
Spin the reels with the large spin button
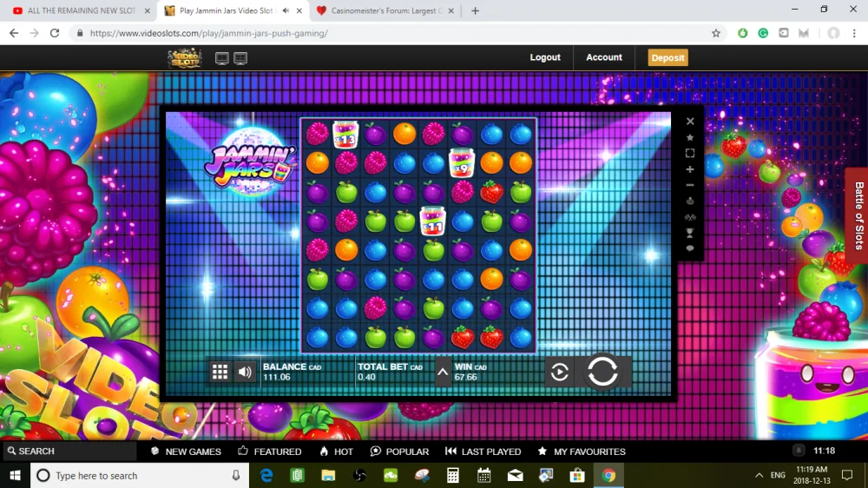click(x=602, y=371)
